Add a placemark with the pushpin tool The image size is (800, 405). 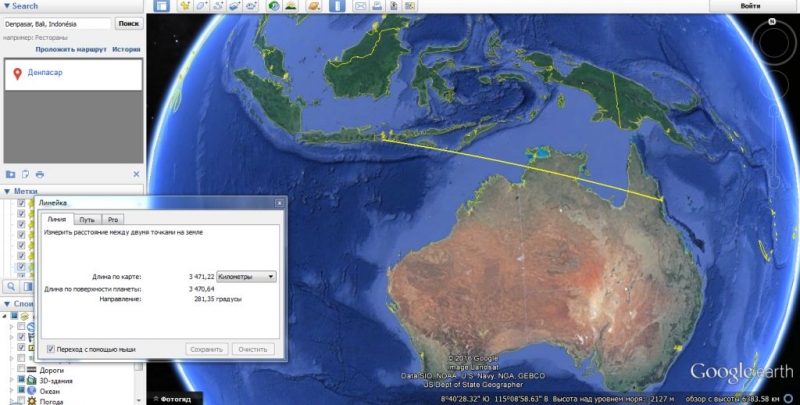(x=185, y=6)
